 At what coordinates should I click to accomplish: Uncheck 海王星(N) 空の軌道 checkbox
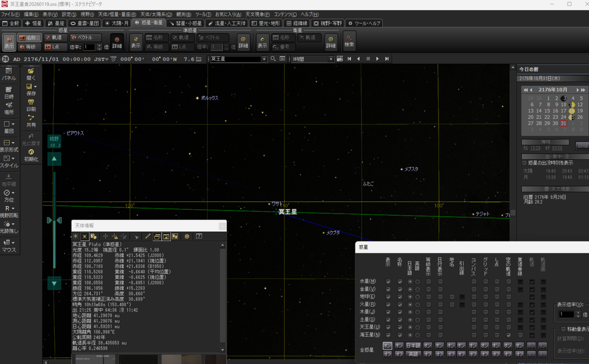click(x=509, y=335)
